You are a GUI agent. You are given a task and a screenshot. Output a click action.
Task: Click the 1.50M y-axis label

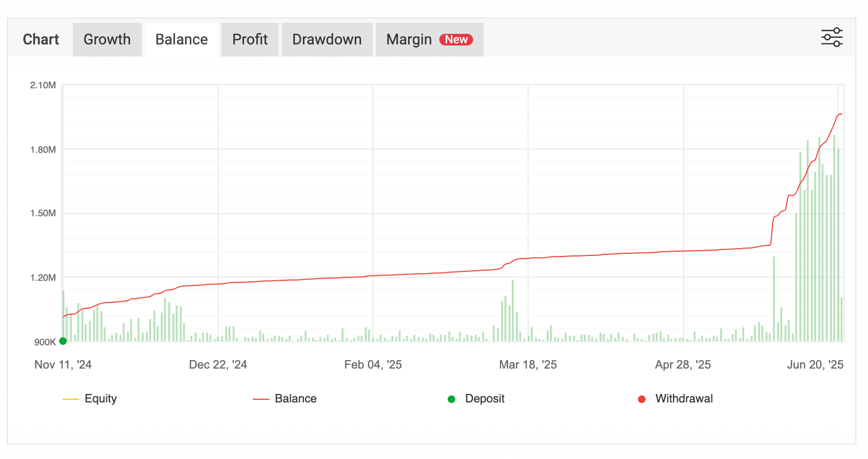point(43,213)
